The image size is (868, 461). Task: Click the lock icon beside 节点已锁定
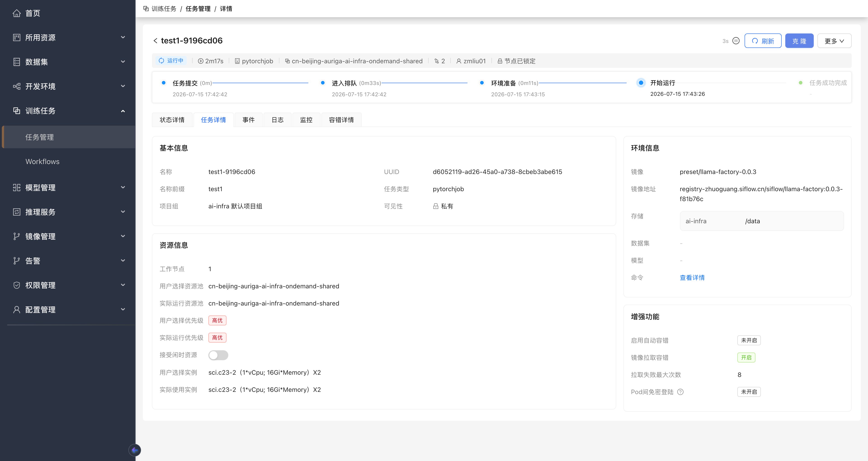[x=500, y=61]
